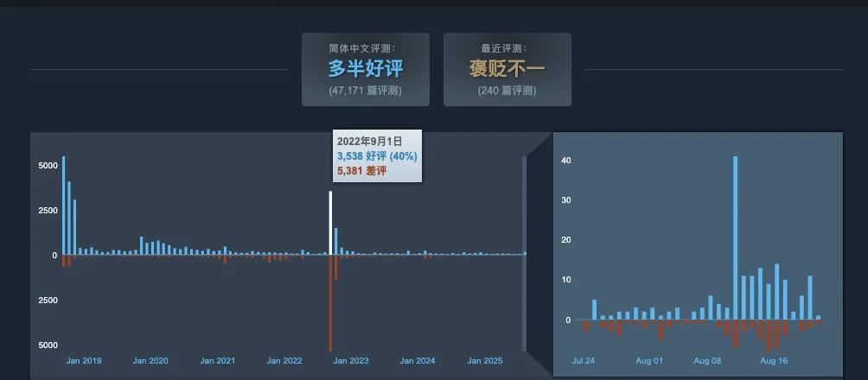Click the blue bar right after the highlighted bar
Image resolution: width=868 pixels, height=380 pixels.
[336, 241]
